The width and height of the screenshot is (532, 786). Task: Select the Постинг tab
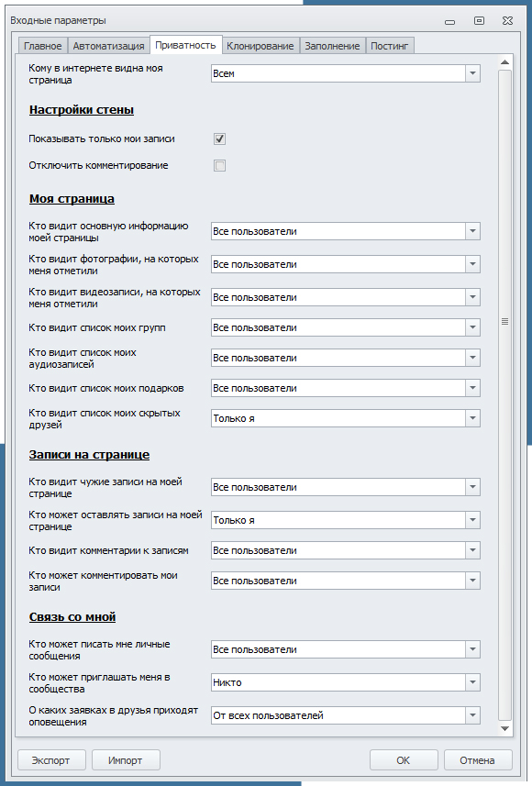coord(390,46)
